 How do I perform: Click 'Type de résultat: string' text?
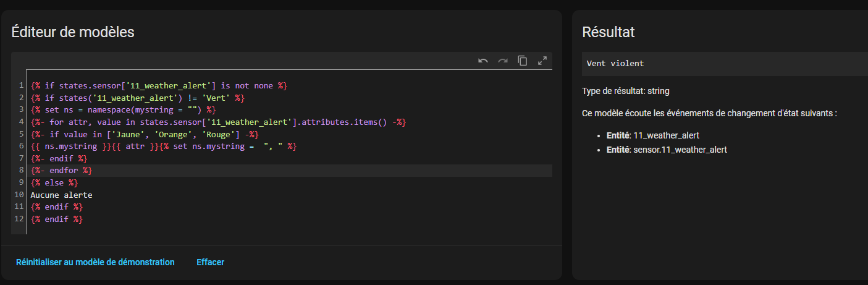(625, 91)
